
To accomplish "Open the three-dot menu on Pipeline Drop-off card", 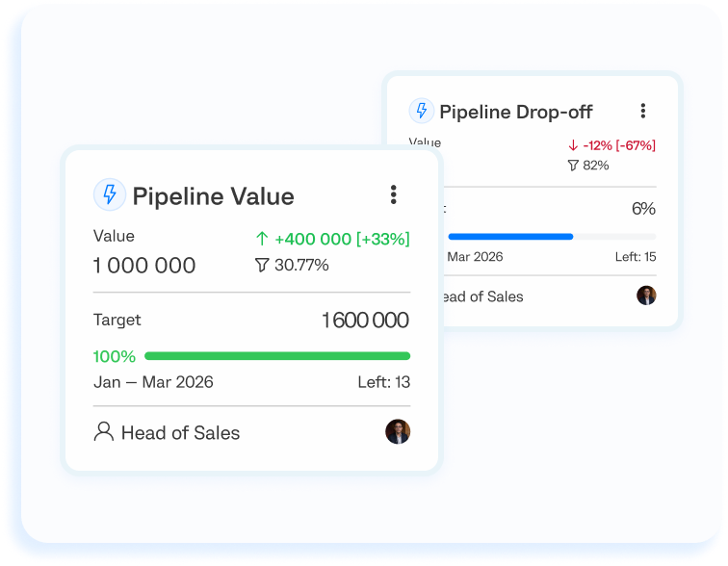I will [643, 111].
